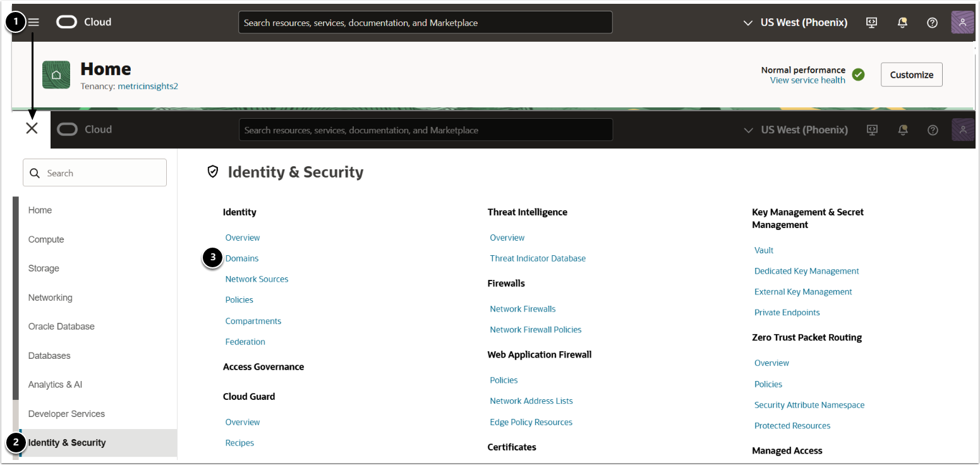Click the dimmed notifications bell in the menu header
The width and height of the screenshot is (980, 465).
pos(903,130)
